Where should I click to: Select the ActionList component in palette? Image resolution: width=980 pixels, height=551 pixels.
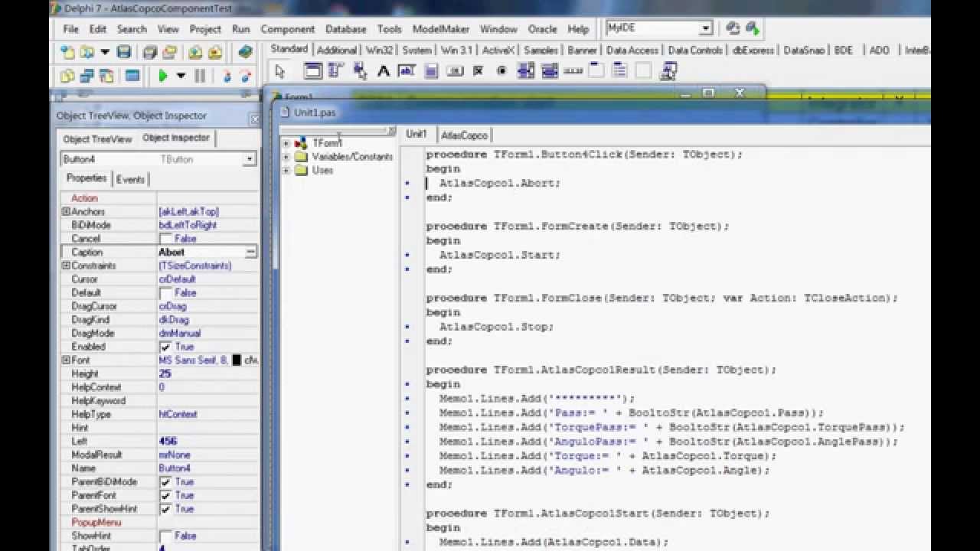668,71
